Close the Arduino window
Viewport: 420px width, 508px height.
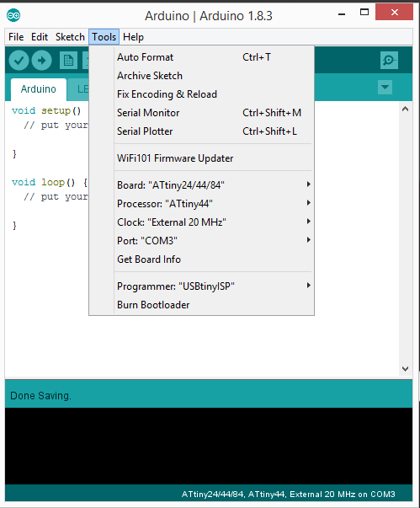pyautogui.click(x=394, y=13)
